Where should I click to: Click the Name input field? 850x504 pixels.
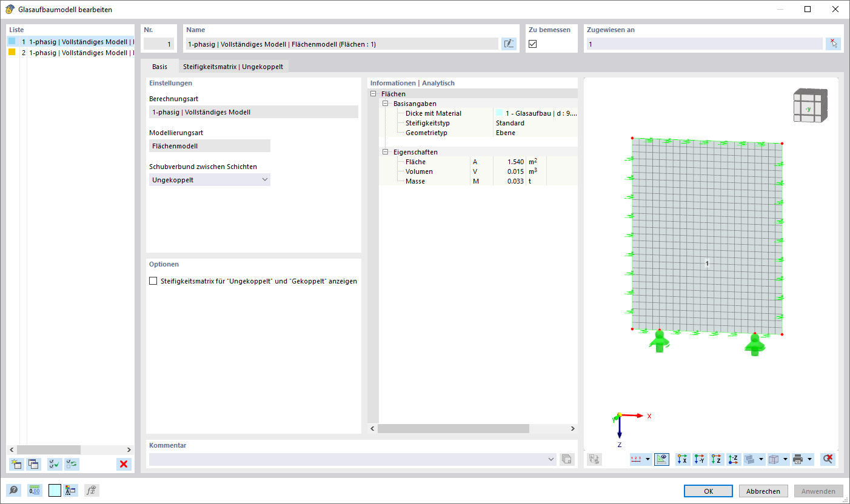pyautogui.click(x=342, y=44)
